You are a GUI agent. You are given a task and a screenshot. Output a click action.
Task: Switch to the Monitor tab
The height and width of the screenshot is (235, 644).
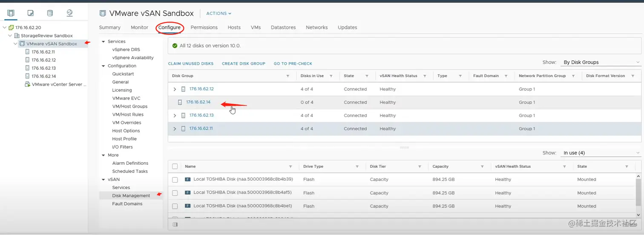point(139,27)
